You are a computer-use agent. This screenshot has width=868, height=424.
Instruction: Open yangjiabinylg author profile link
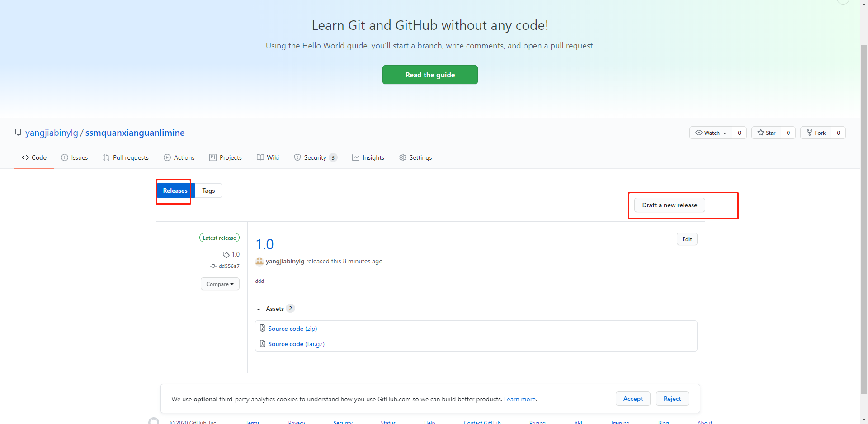pyautogui.click(x=285, y=261)
